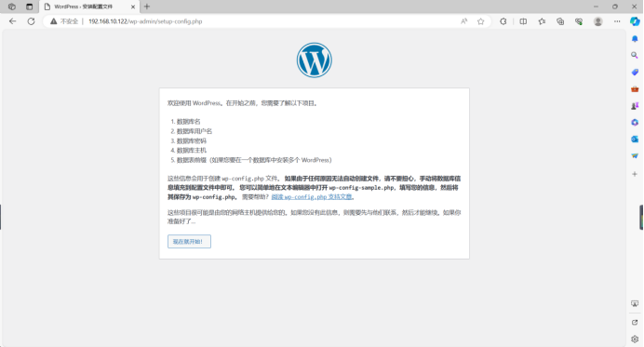The height and width of the screenshot is (347, 644).
Task: Reload the page with the refresh icon
Action: (32, 21)
